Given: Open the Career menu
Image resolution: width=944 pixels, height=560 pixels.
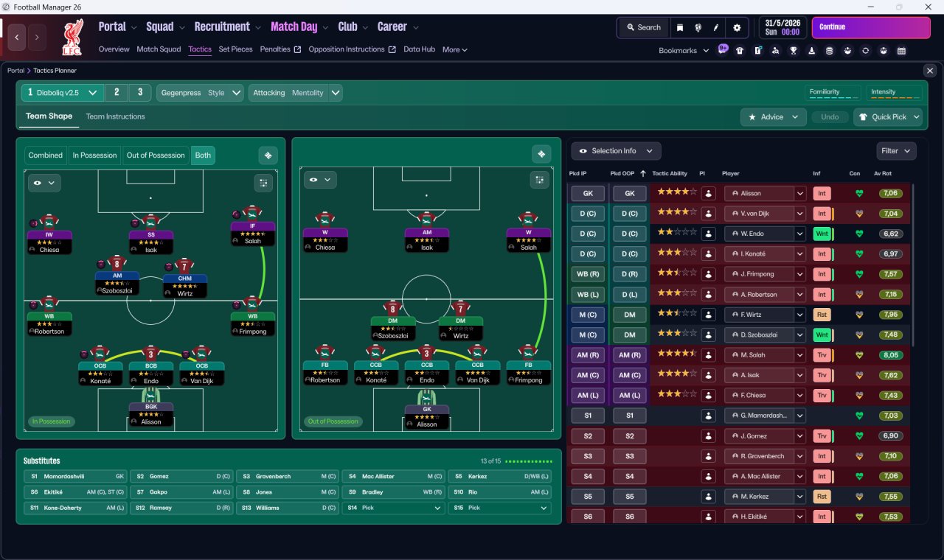Looking at the screenshot, I should click(398, 27).
